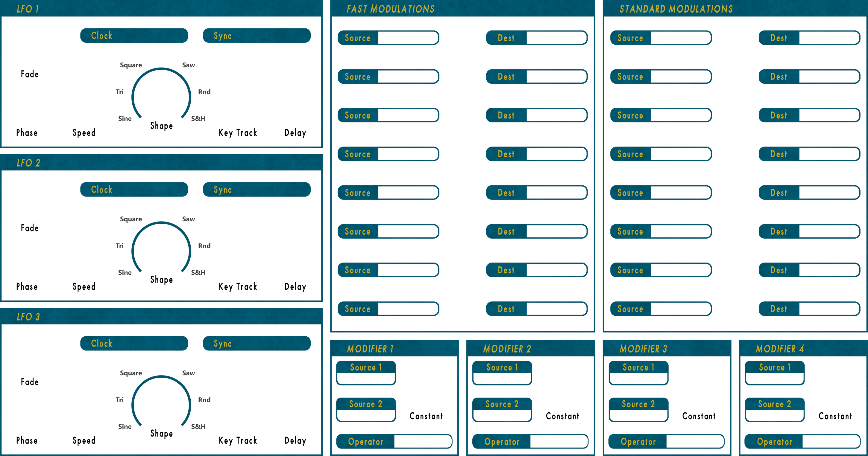This screenshot has width=868, height=456.
Task: Open last Source field in Fast Modulations
Action: tap(388, 309)
